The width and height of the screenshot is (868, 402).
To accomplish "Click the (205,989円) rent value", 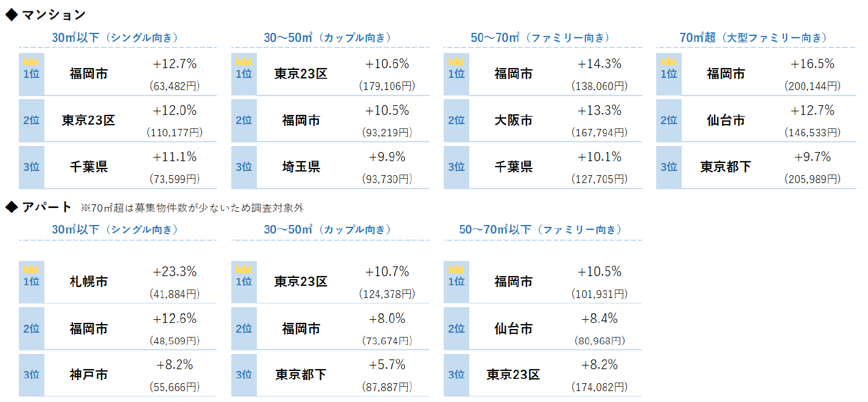I will 812,179.
